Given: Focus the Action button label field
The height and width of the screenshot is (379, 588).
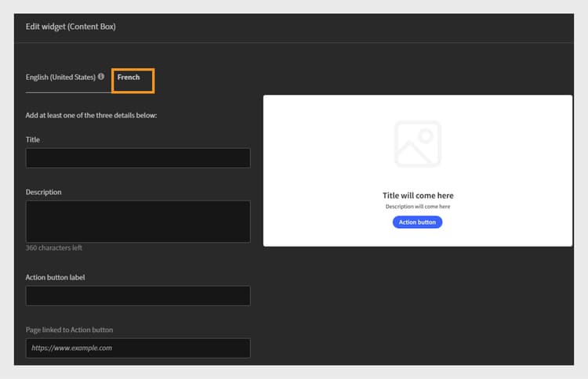Looking at the screenshot, I should click(138, 296).
